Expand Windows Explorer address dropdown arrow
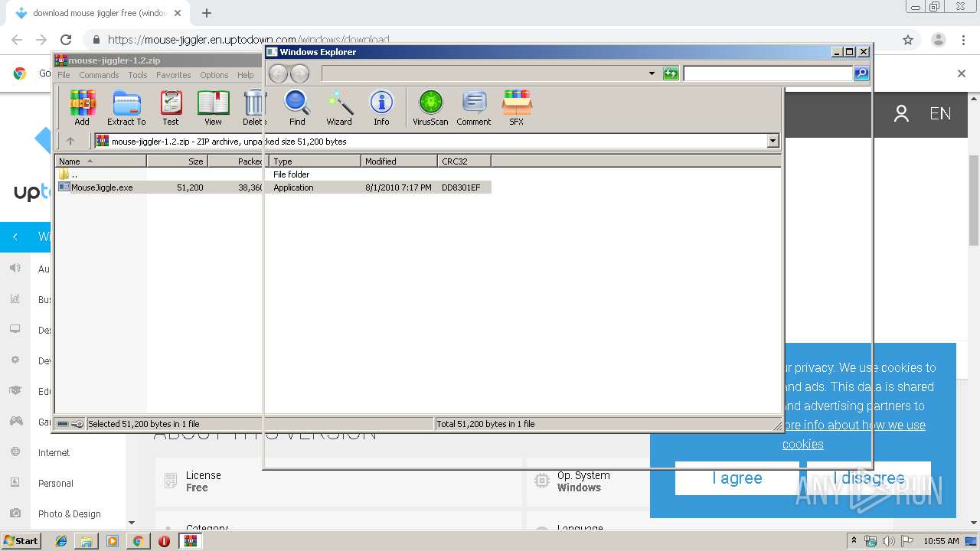980x551 pixels. point(652,73)
